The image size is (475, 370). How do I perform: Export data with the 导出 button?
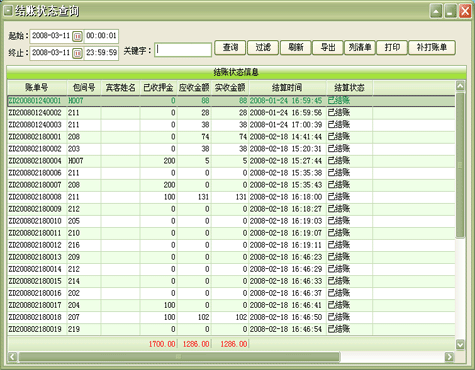click(x=328, y=48)
